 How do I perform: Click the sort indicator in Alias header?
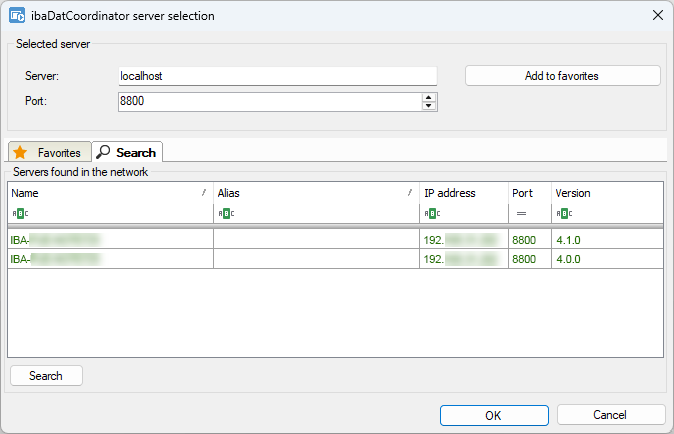[x=410, y=193]
